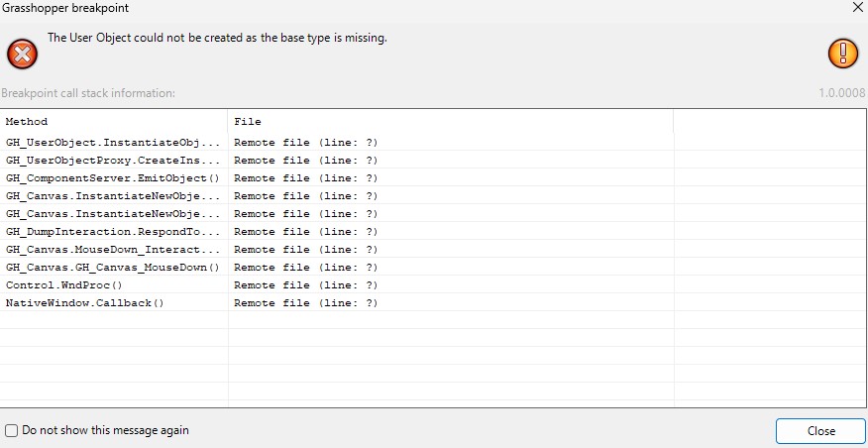Click the red error cross icon

(x=22, y=53)
